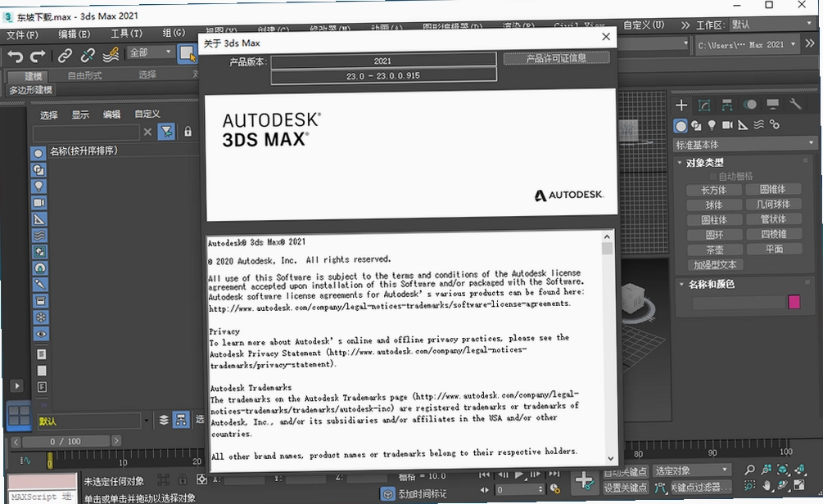Click the 0 / 100 time slider handle
This screenshot has height=504, width=823.
(65, 442)
